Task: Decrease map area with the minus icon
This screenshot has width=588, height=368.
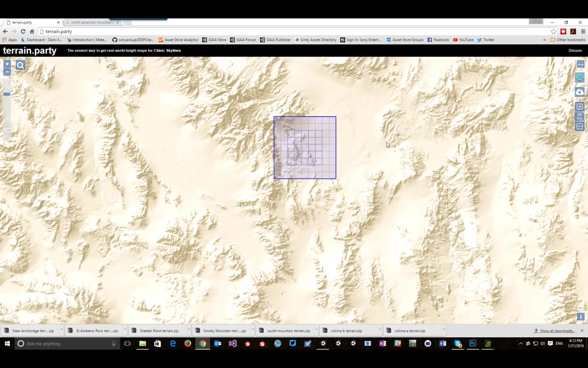Action: coord(579,126)
